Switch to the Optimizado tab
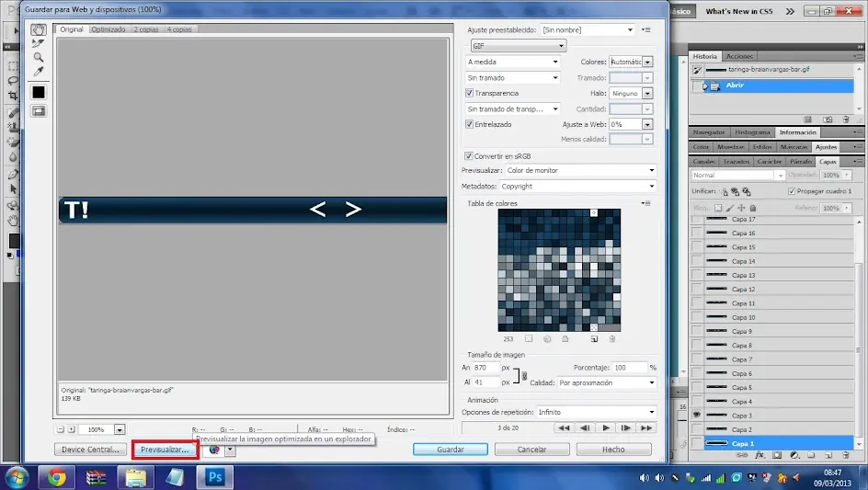 click(108, 29)
